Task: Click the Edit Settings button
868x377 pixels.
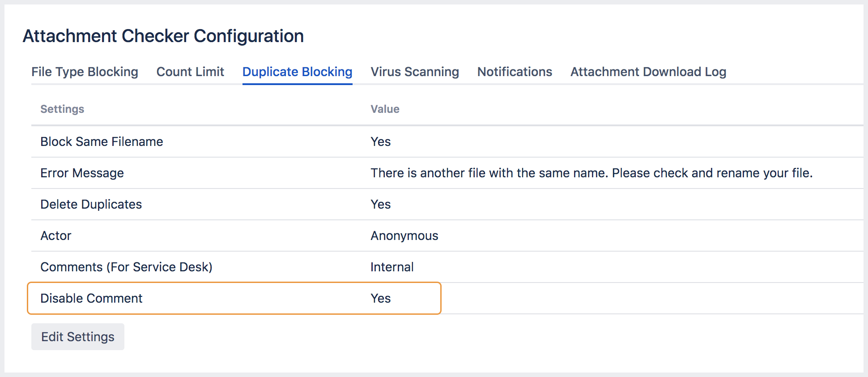Action: coord(77,336)
